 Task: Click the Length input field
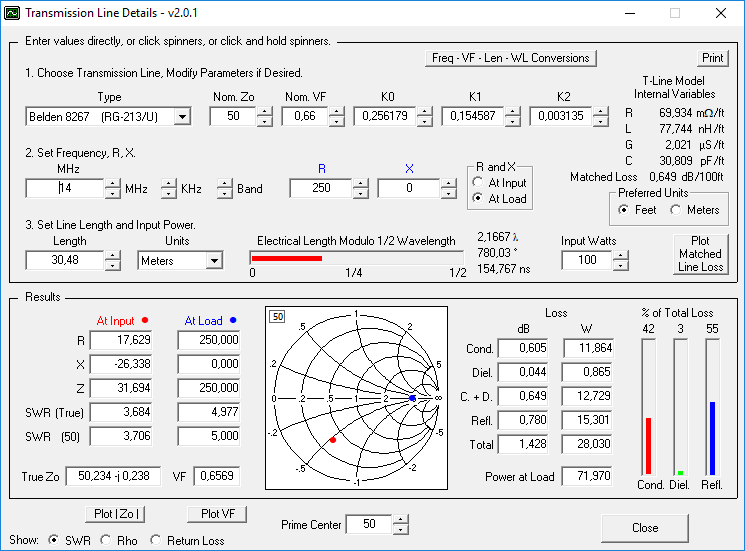click(x=65, y=260)
